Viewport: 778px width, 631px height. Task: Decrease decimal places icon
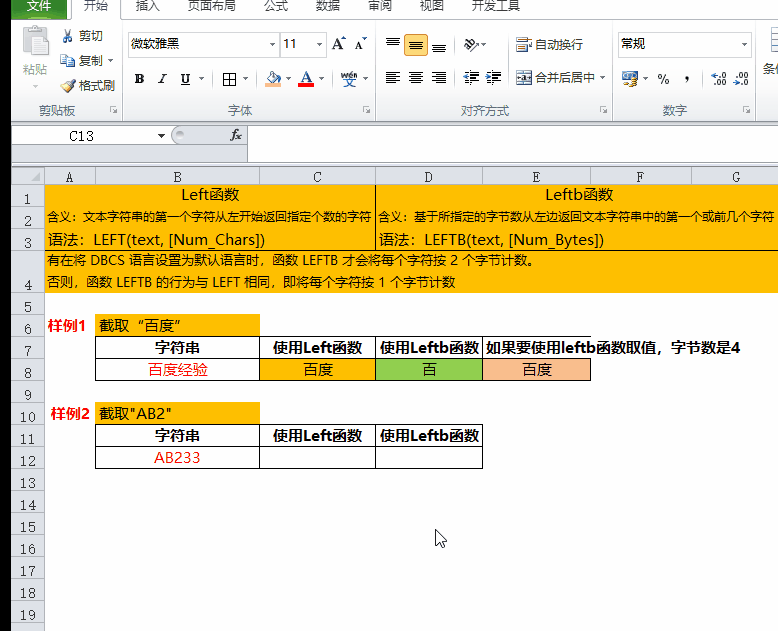[741, 78]
